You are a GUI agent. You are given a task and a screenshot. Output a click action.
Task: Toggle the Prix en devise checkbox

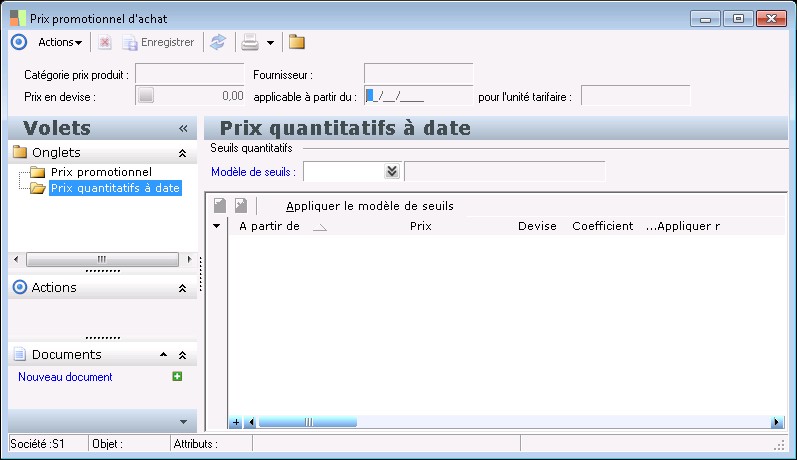(x=146, y=96)
